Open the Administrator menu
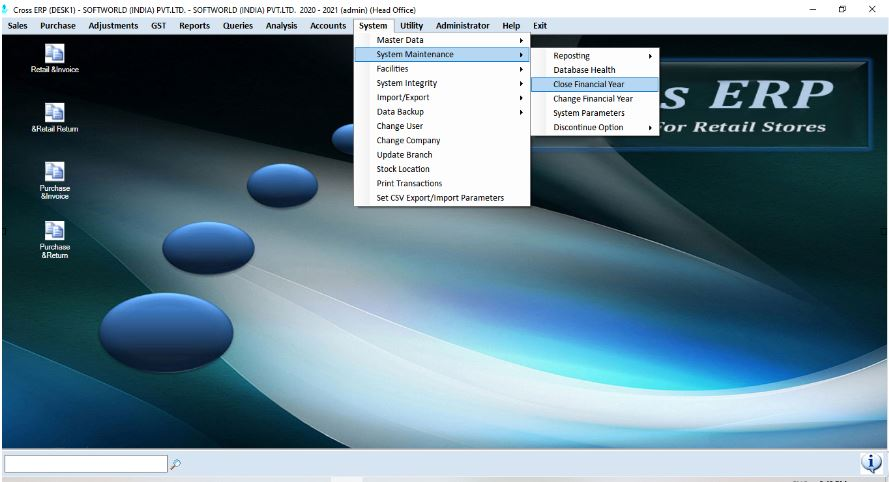The image size is (889, 482). click(x=462, y=26)
